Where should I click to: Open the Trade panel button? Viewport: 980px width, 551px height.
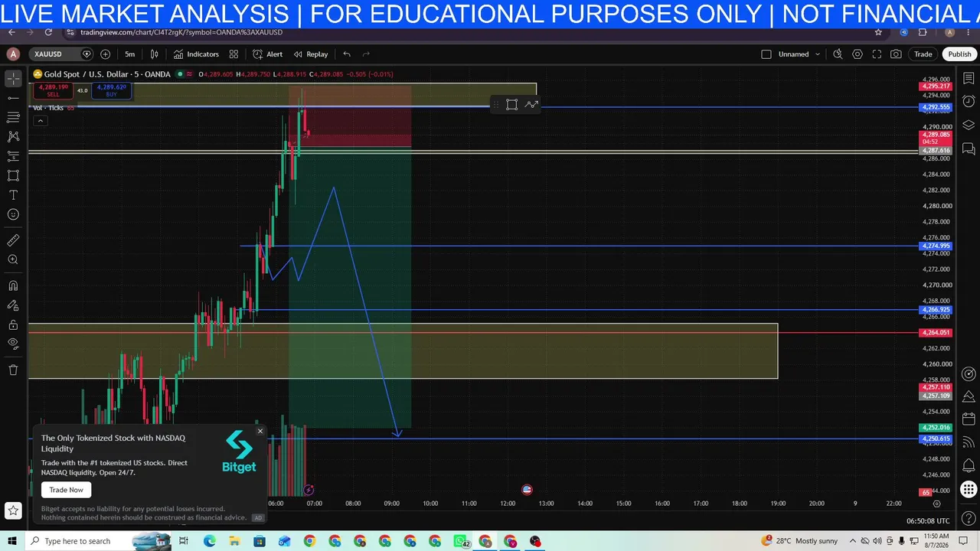923,54
